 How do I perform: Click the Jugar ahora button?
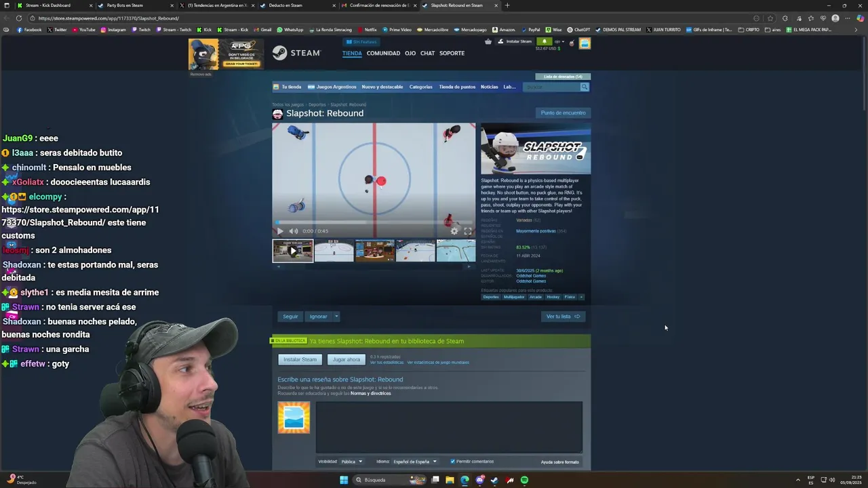(x=346, y=359)
